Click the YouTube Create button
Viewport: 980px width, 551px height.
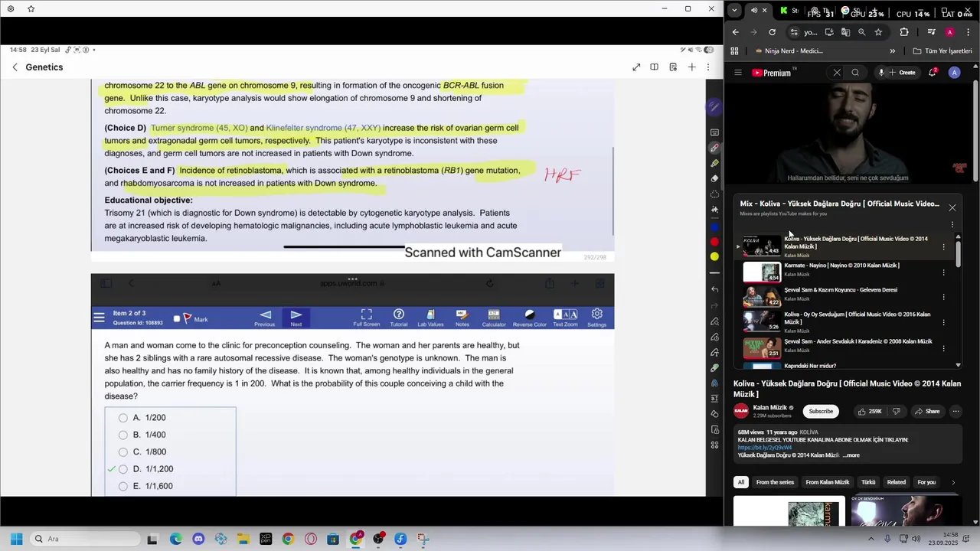[x=903, y=73]
